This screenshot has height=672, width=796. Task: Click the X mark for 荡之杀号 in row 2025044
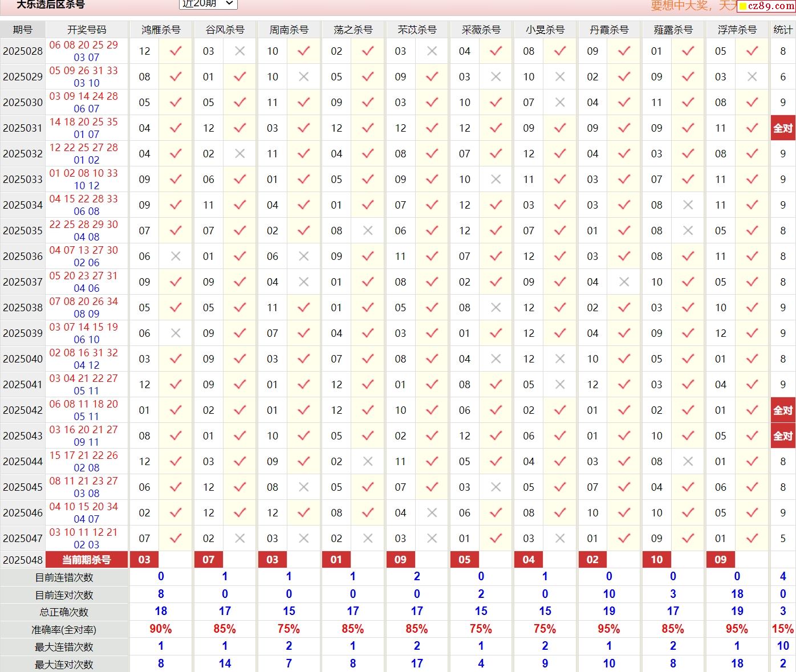point(368,461)
